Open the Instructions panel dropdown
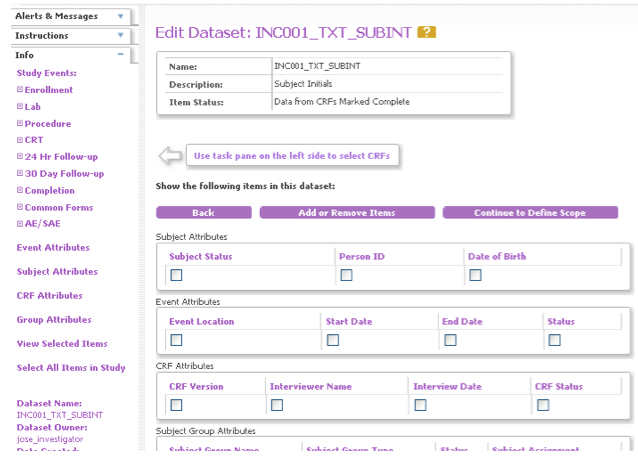 (x=120, y=36)
